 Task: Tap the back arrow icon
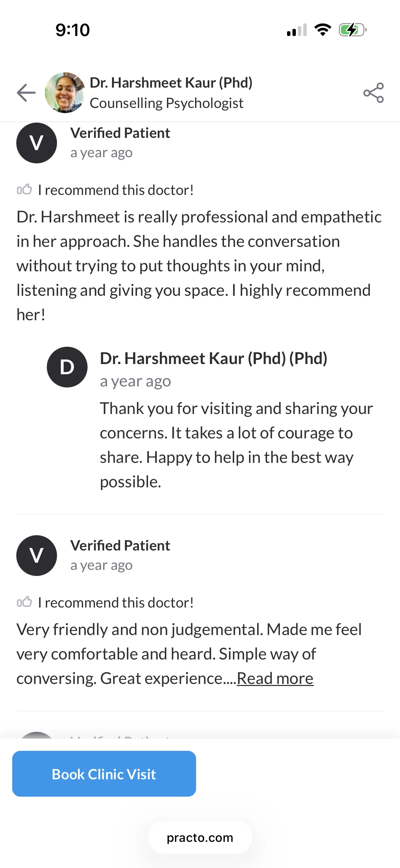pos(26,92)
